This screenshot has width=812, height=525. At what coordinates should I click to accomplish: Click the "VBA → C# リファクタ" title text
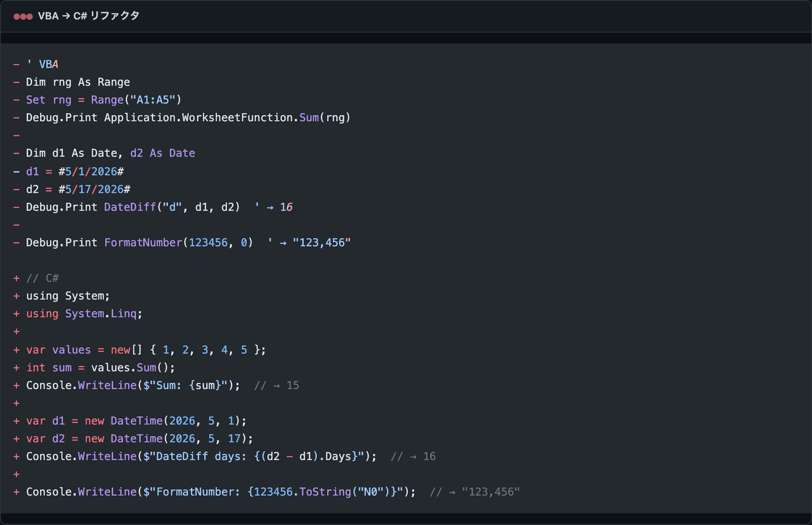click(x=89, y=16)
